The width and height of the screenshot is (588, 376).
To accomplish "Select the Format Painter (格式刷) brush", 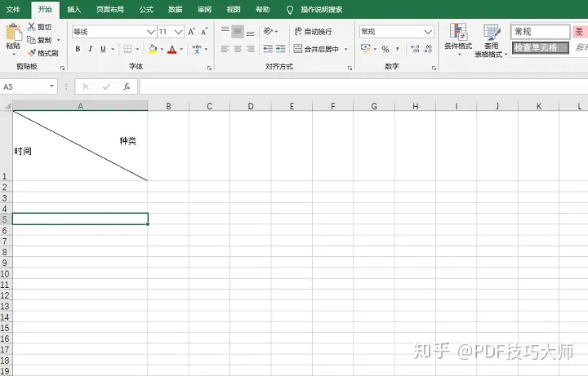I will [32, 53].
